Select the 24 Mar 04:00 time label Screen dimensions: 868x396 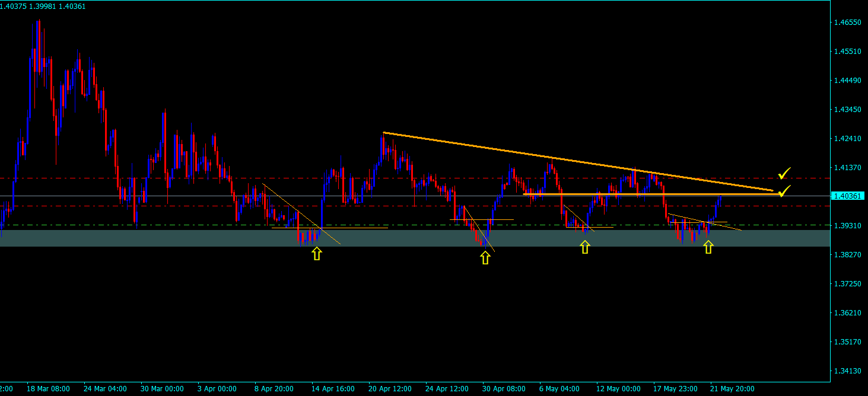click(106, 389)
